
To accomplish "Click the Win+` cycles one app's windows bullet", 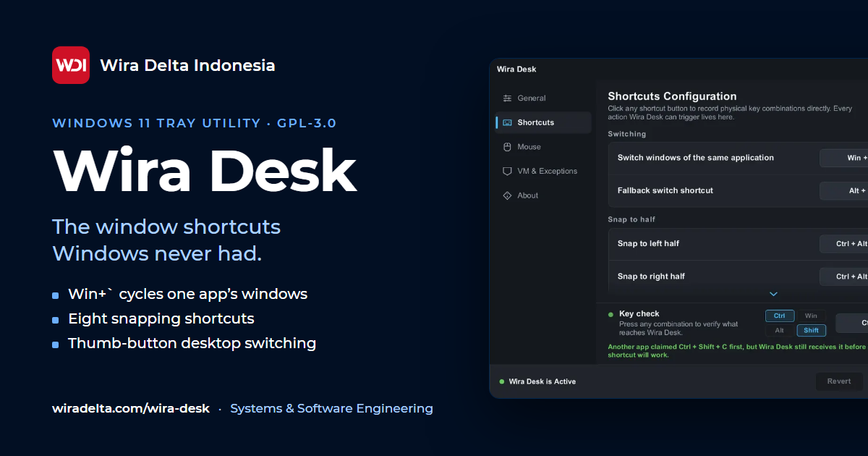I will 188,294.
